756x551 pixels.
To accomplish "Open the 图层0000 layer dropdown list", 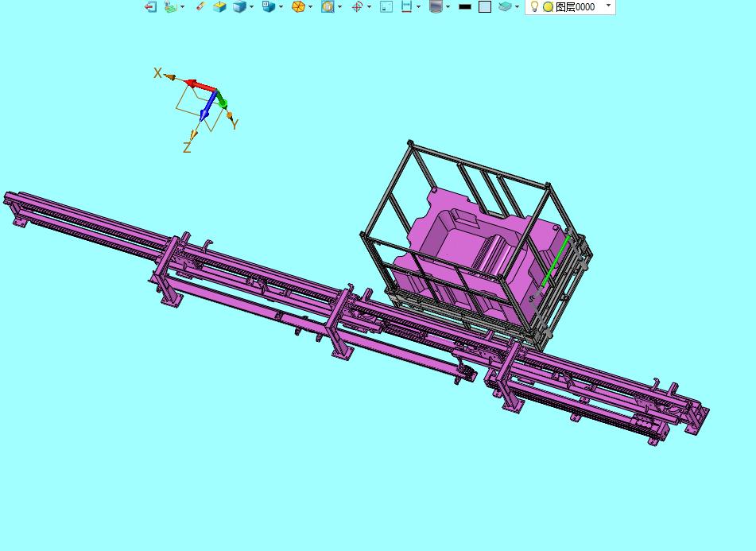I will 608,6.
